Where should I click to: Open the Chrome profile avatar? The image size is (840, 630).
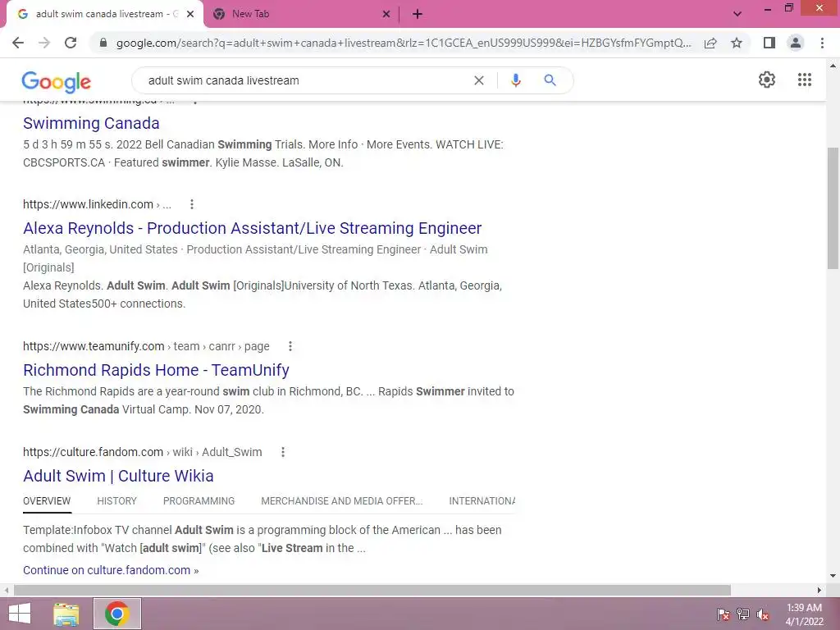click(x=796, y=43)
